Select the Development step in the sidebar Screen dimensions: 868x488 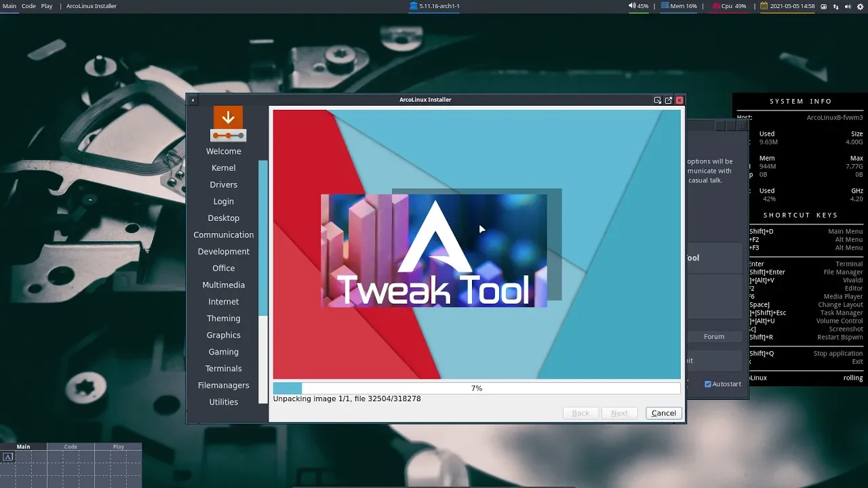[x=224, y=251]
